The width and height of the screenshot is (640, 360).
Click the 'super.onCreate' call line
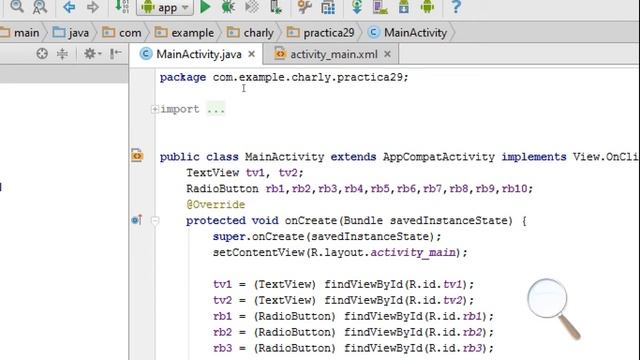(327, 236)
